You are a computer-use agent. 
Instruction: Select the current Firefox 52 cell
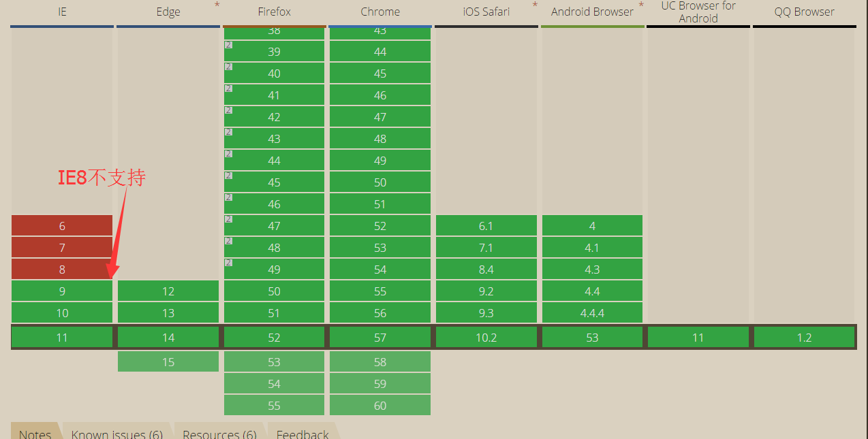click(x=274, y=338)
